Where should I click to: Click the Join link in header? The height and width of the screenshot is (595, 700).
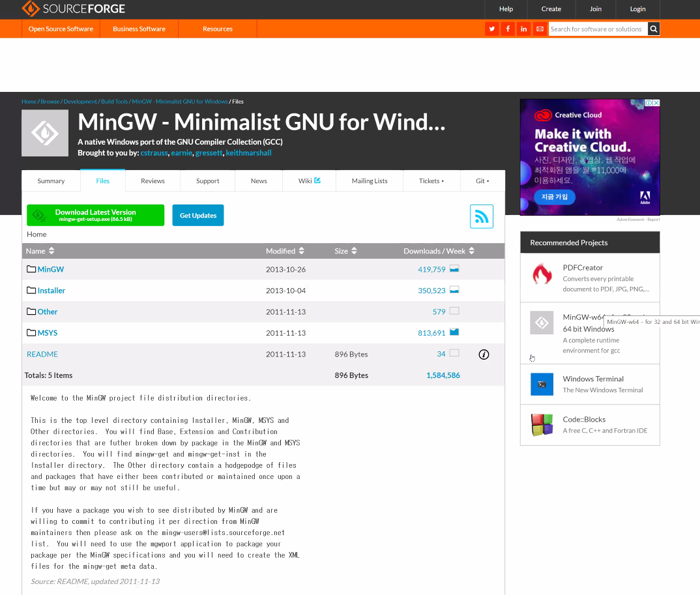coord(596,9)
